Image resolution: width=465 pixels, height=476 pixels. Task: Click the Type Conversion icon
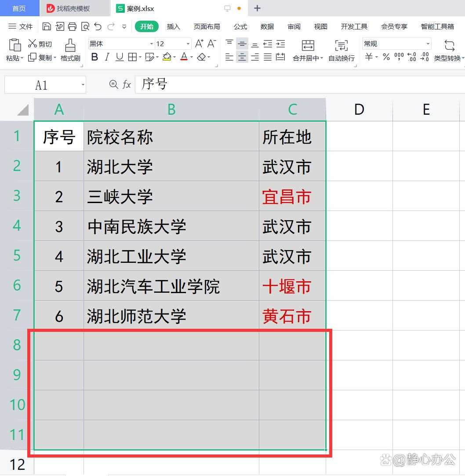(449, 46)
